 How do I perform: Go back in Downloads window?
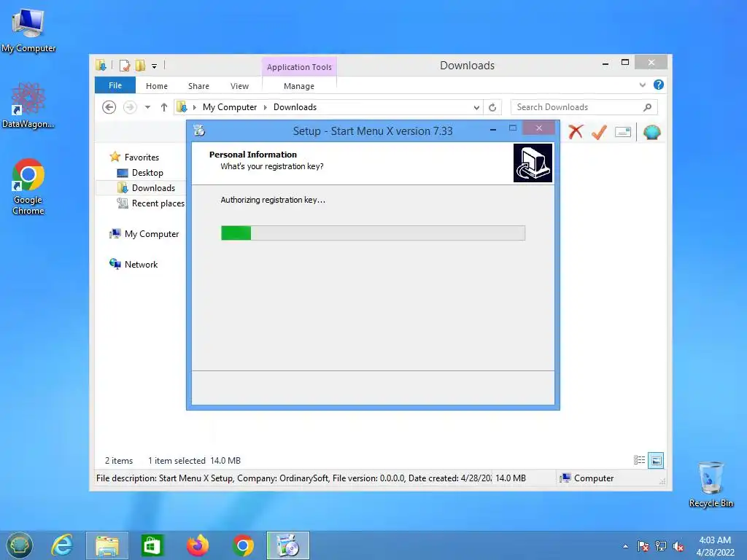109,107
